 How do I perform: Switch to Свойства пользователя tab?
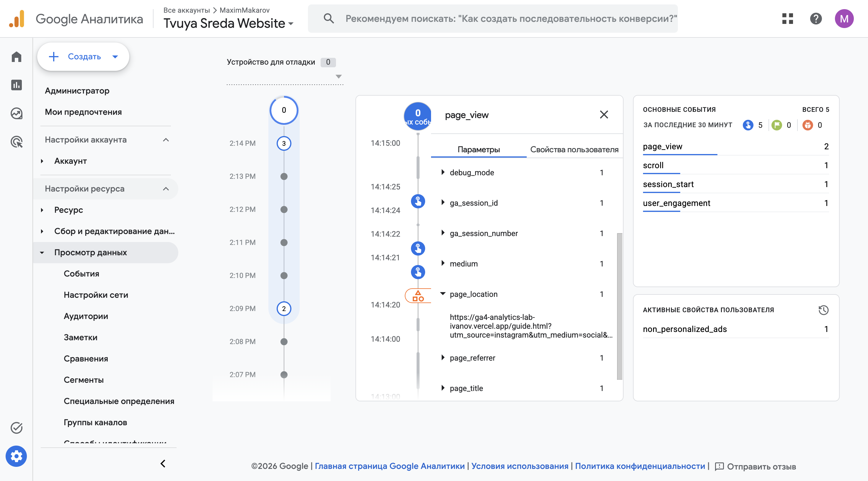(574, 149)
